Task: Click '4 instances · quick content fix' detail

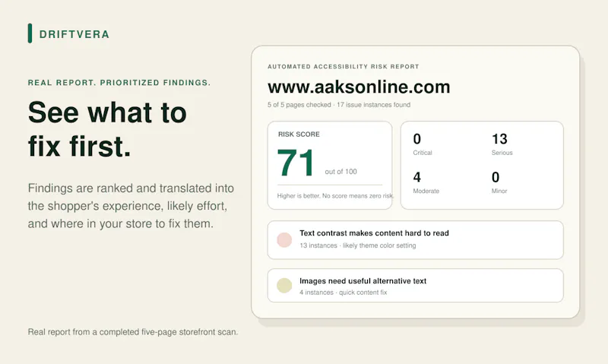Action: tap(344, 293)
